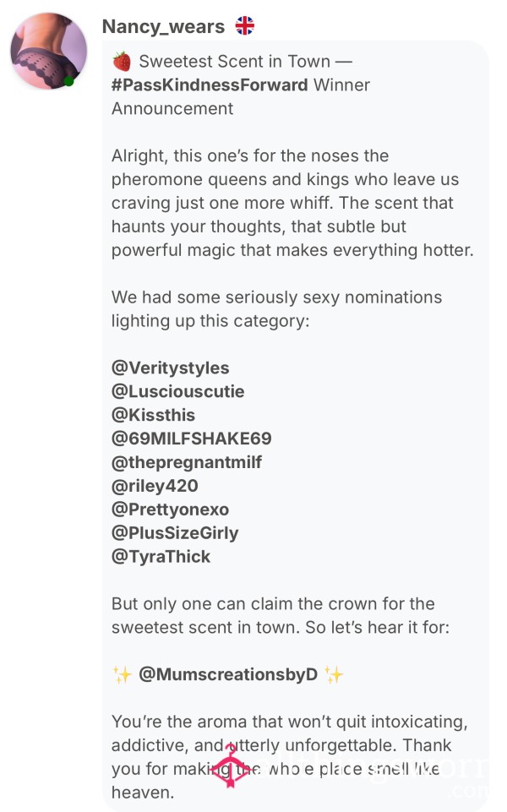Visit @PlusSizeGirly mention
The height and width of the screenshot is (812, 507).
(x=175, y=533)
